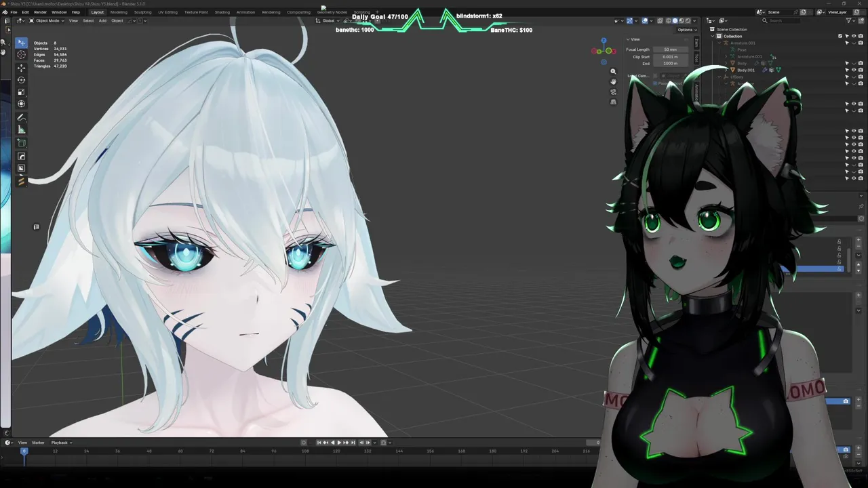868x488 pixels.
Task: Open the viewport Select menu
Action: [88, 21]
